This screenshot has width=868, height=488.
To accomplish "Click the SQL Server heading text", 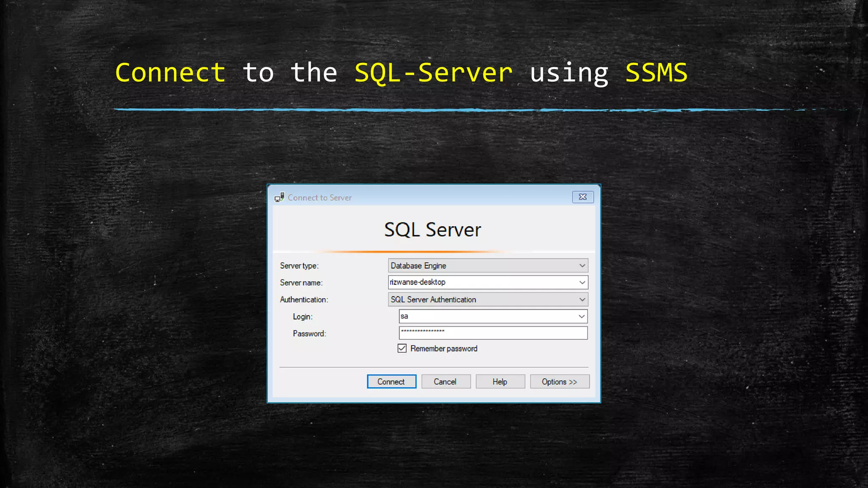I will [x=433, y=230].
